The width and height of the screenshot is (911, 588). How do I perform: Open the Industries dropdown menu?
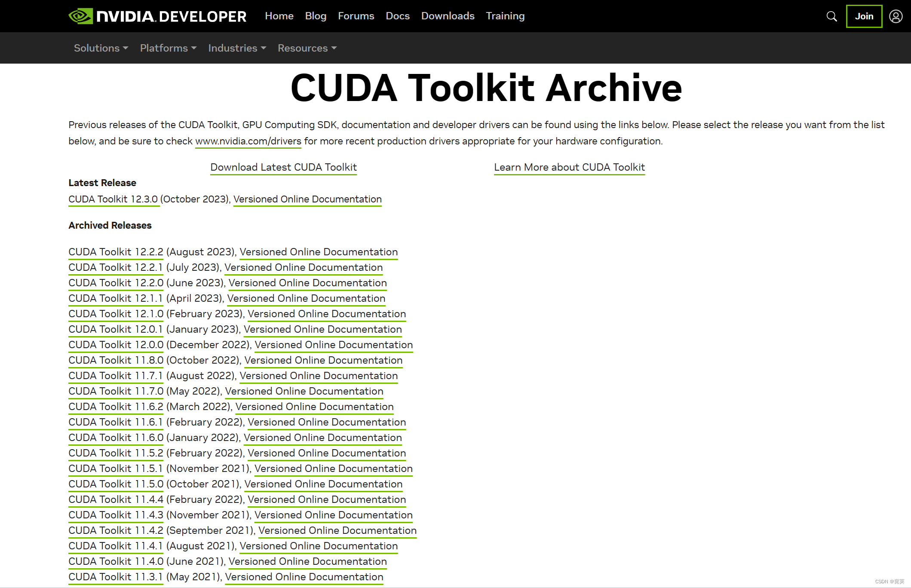click(237, 48)
